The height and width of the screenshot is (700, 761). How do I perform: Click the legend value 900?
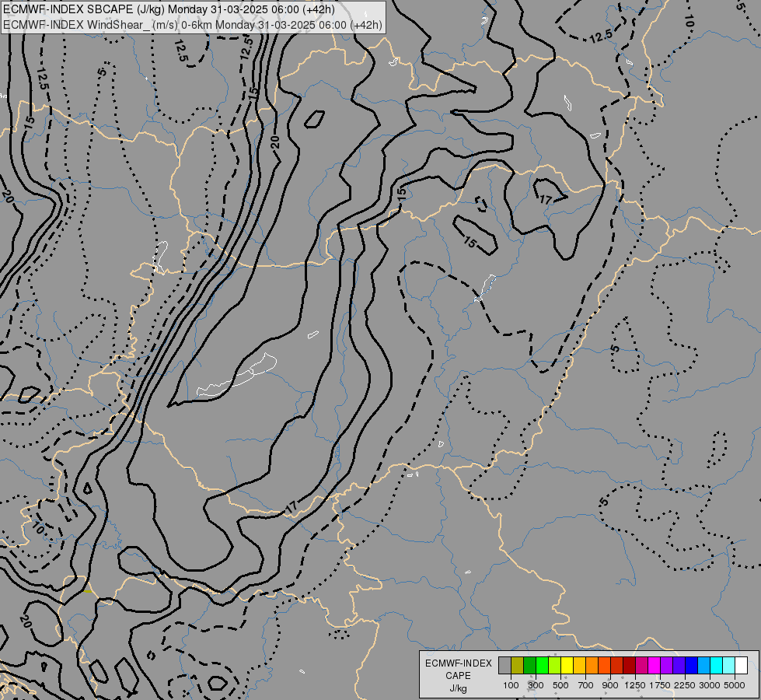click(x=610, y=685)
